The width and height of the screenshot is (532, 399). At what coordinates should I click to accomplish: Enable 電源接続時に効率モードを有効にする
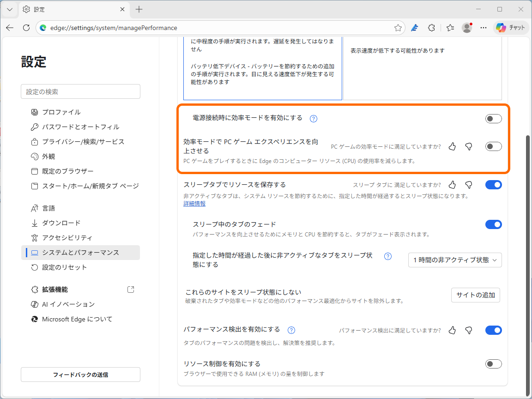493,119
